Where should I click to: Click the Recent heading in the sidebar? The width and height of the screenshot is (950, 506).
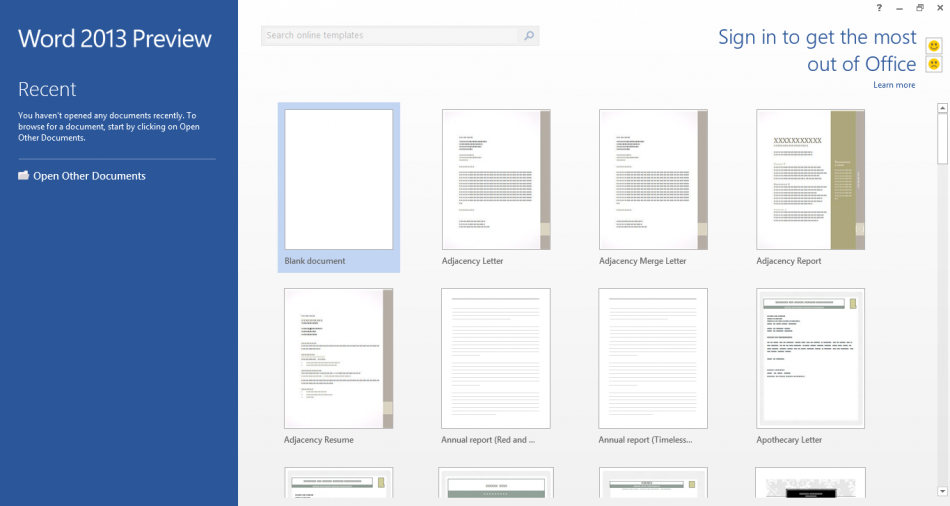(x=47, y=89)
